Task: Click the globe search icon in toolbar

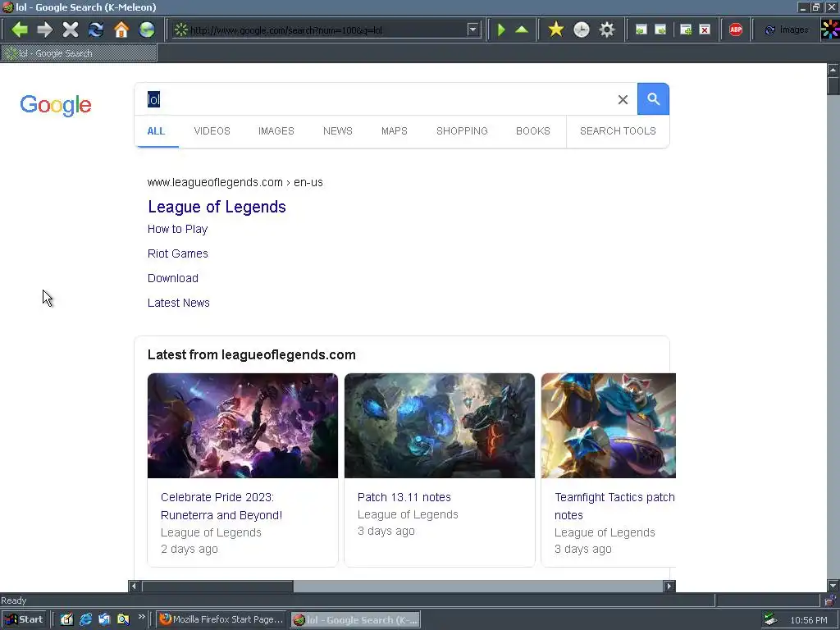Action: pos(147,30)
